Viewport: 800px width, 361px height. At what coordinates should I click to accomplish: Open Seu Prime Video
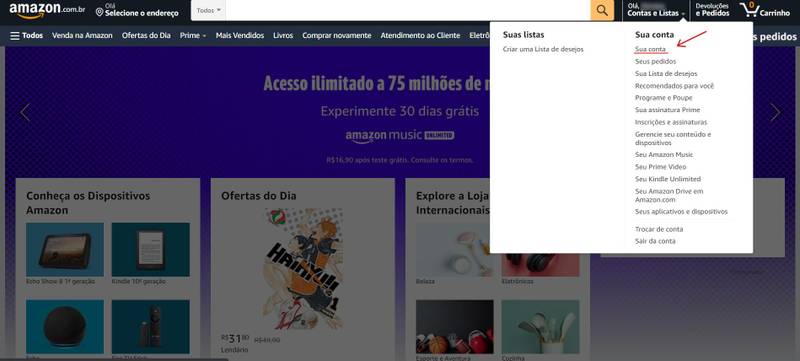[661, 167]
